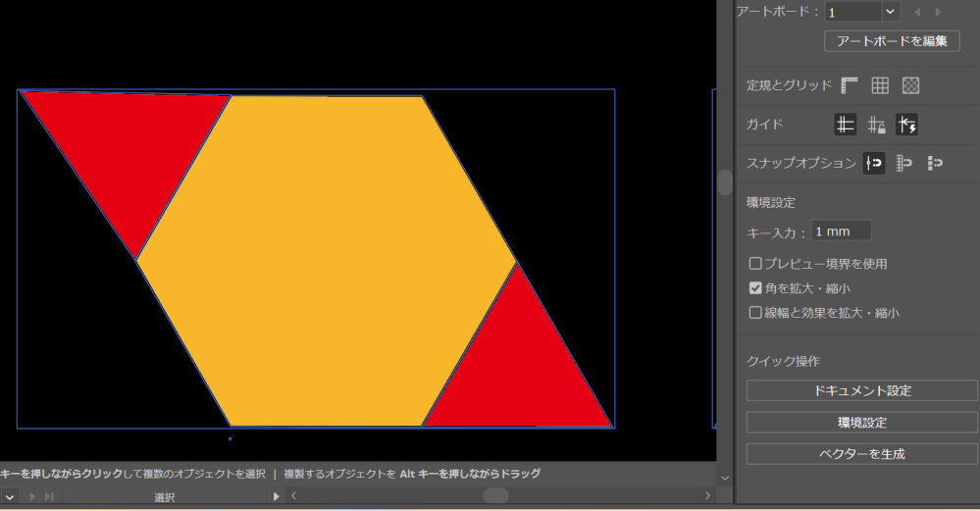Click the ドキュメント設定 button
Viewport: 980px width, 511px height.
[862, 390]
